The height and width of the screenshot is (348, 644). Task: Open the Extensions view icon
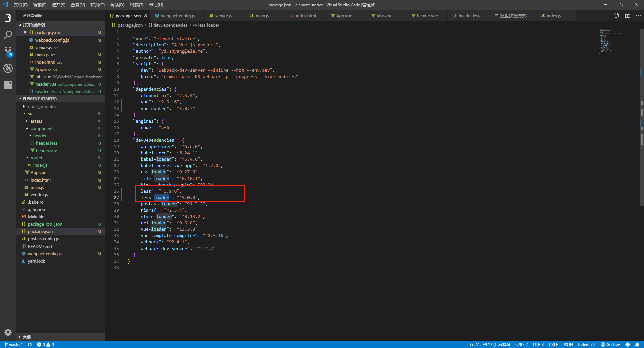pyautogui.click(x=8, y=85)
